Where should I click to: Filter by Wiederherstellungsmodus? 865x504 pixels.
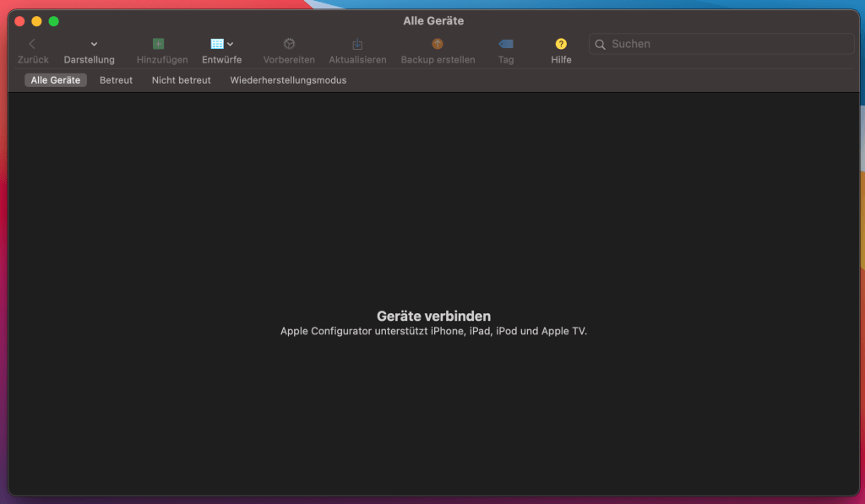click(288, 80)
